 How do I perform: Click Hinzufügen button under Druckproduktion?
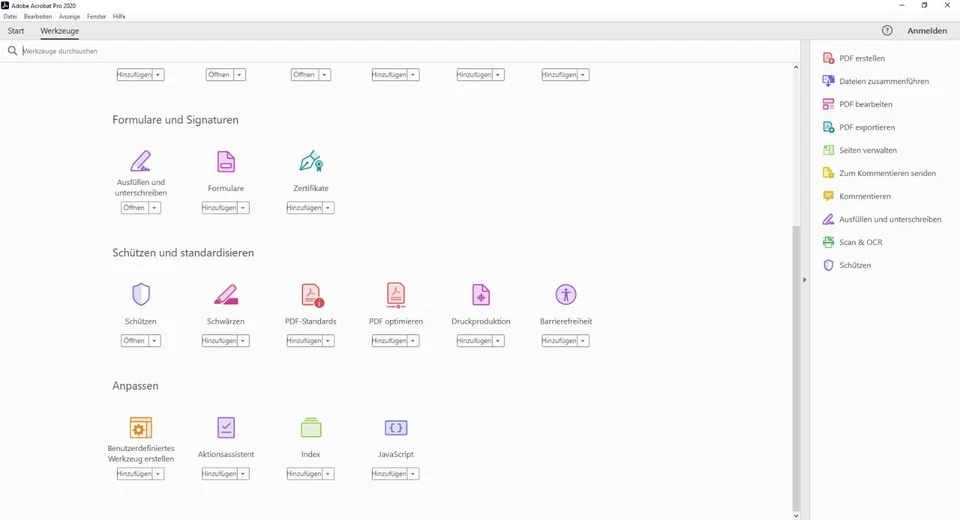(x=474, y=341)
